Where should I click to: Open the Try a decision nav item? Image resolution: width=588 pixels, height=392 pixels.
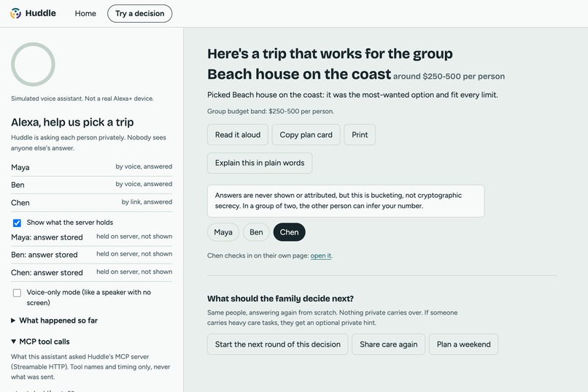click(139, 13)
